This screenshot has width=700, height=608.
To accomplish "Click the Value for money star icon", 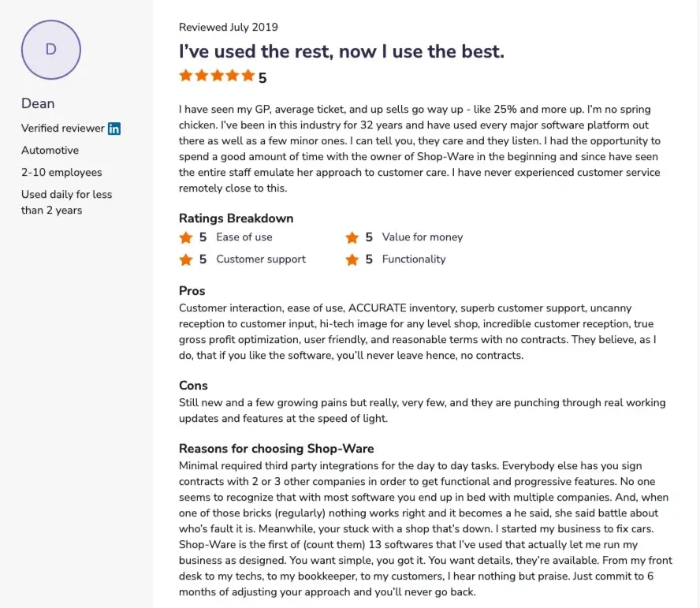I will (352, 237).
